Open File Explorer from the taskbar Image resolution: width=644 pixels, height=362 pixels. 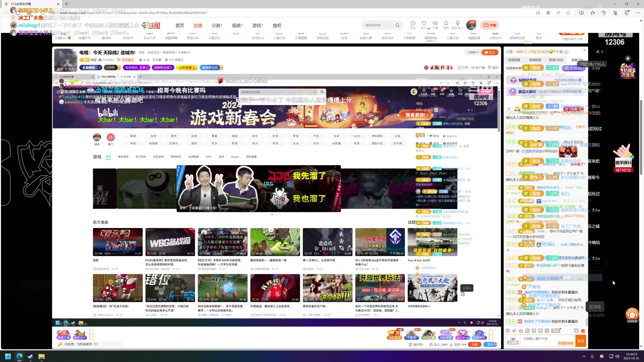(42, 356)
